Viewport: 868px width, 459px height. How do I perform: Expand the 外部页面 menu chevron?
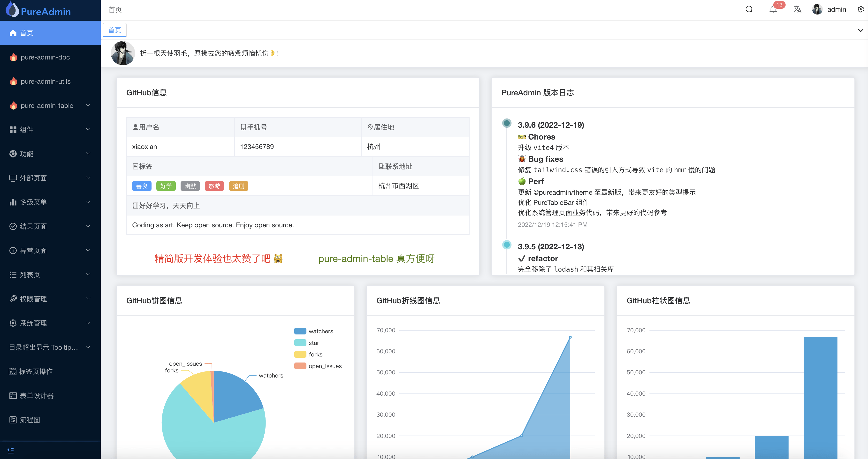(x=88, y=178)
